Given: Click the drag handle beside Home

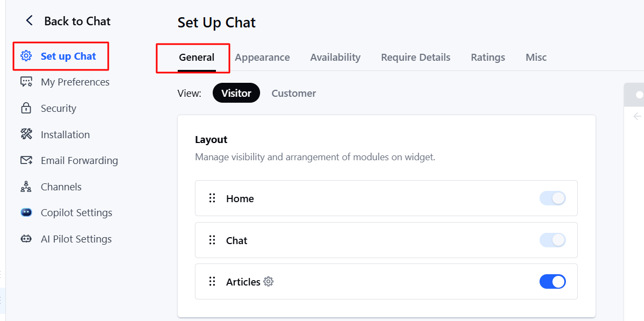Looking at the screenshot, I should (x=212, y=198).
